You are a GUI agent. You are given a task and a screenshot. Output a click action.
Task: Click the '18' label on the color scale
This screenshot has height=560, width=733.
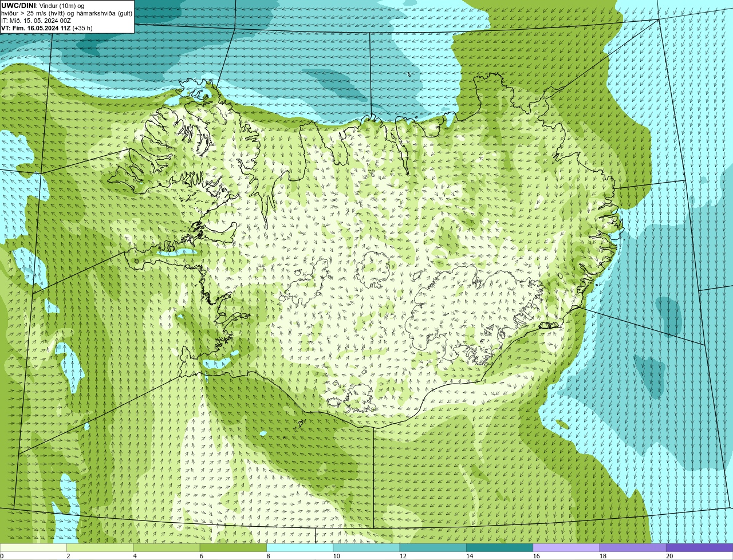click(602, 556)
